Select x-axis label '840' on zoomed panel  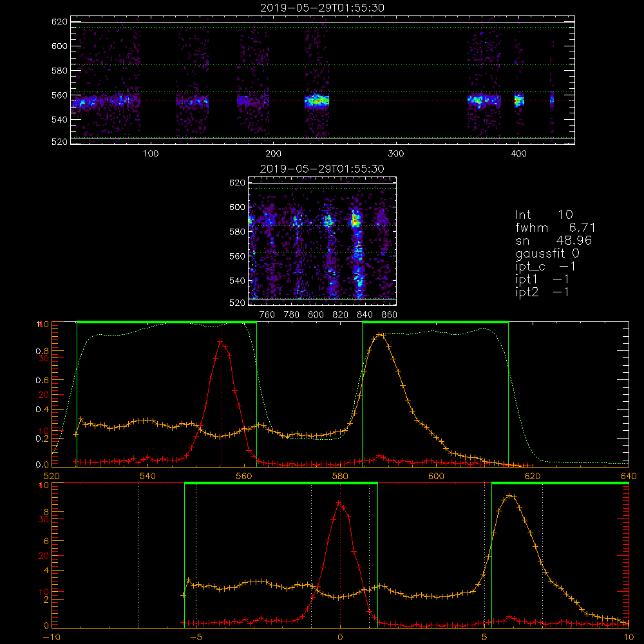pyautogui.click(x=365, y=315)
